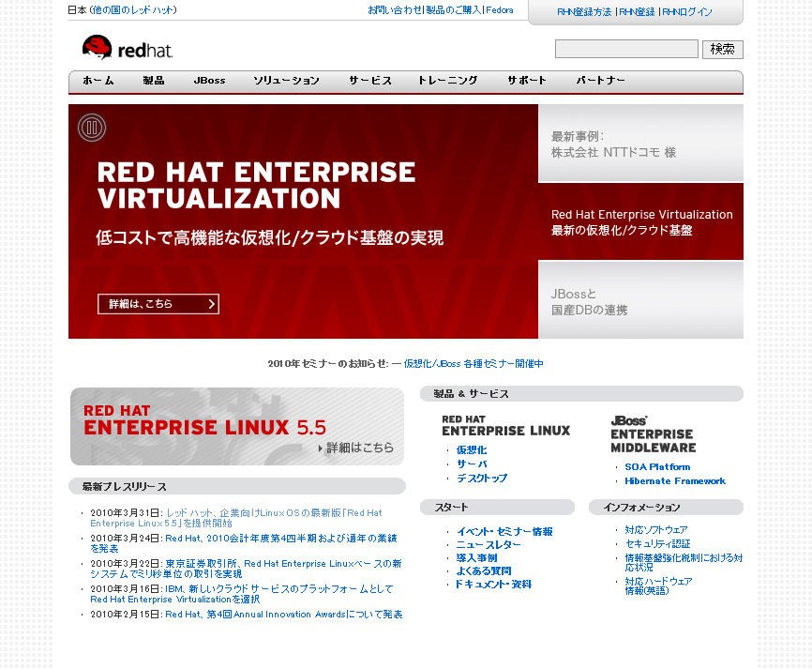This screenshot has height=669, width=812.
Task: Open the デスクトップ product link
Action: click(482, 478)
